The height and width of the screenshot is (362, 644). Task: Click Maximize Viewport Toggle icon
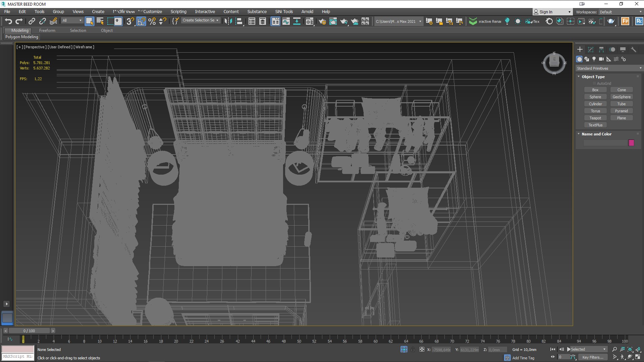(x=638, y=357)
